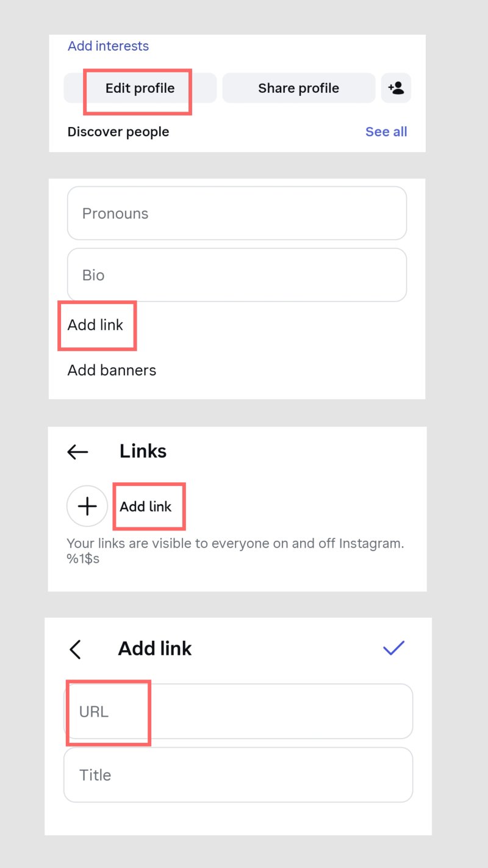
Task: Click into the URL input field
Action: 238,712
